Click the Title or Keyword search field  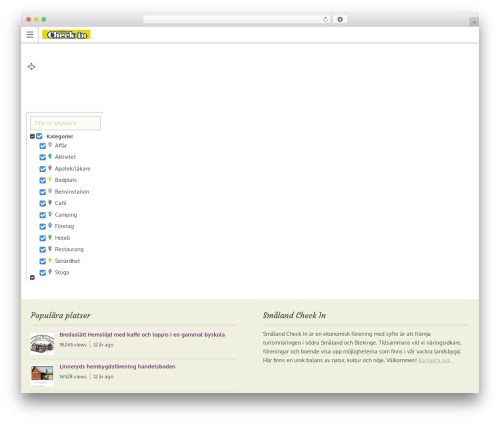click(x=65, y=123)
